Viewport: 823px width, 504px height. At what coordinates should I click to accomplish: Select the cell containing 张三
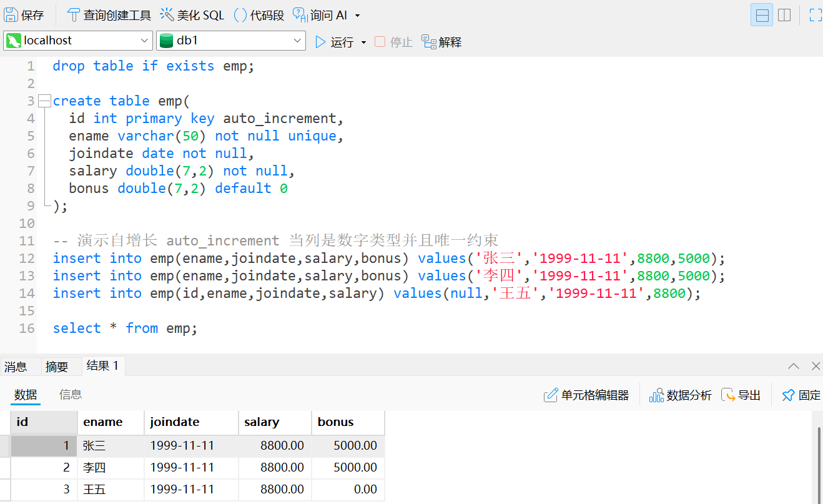[111, 446]
